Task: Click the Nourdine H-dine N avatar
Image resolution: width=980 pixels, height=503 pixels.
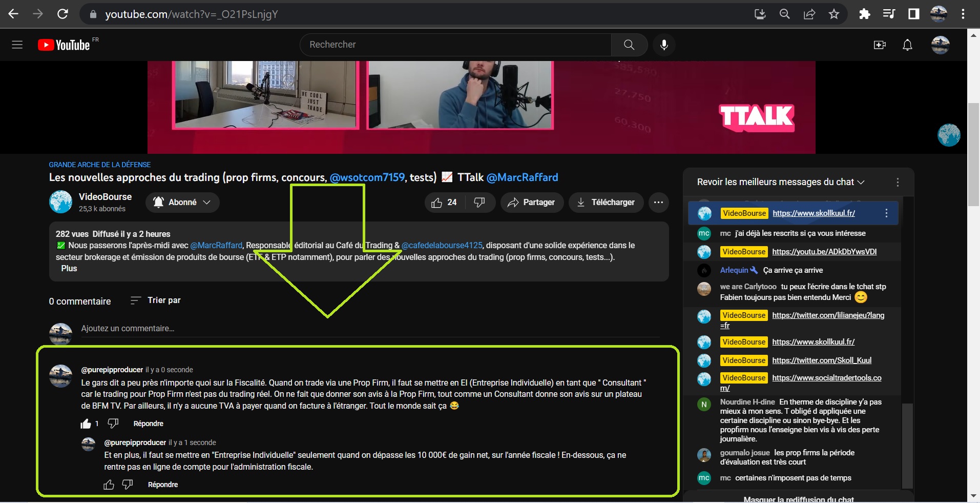Action: [x=704, y=405]
